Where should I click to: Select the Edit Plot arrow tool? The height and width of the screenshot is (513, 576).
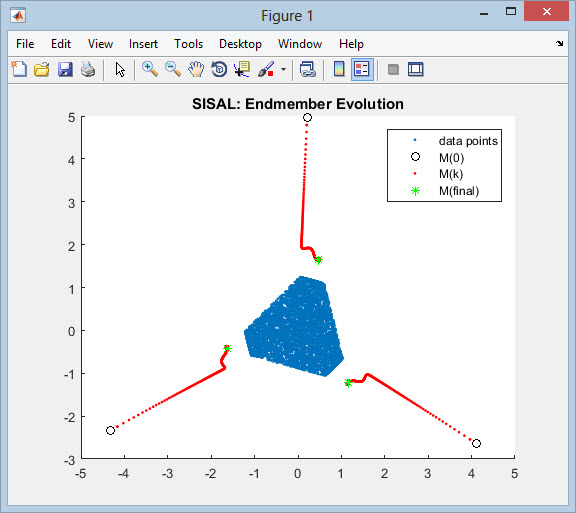tap(120, 69)
